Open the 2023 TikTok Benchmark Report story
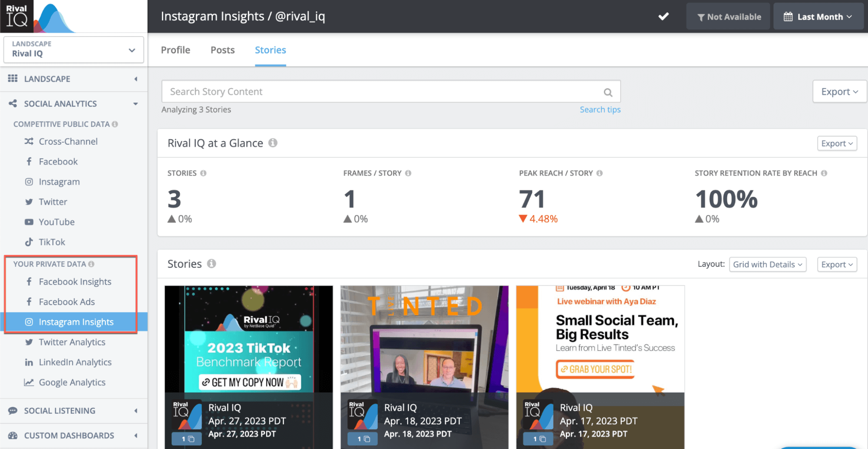The width and height of the screenshot is (868, 449). 249,339
